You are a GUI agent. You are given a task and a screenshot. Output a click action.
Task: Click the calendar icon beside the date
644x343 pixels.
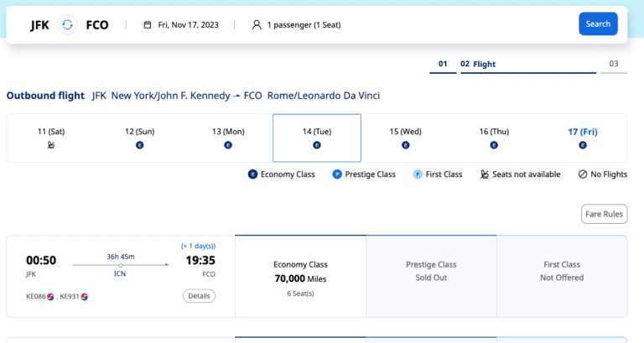(148, 24)
